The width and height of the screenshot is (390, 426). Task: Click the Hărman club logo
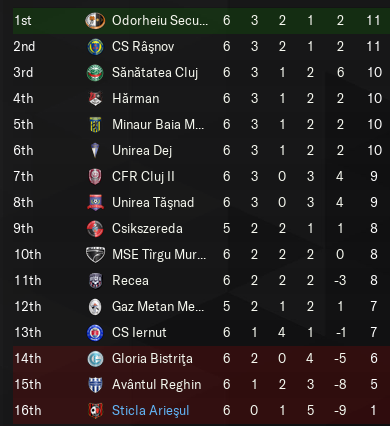pyautogui.click(x=95, y=99)
